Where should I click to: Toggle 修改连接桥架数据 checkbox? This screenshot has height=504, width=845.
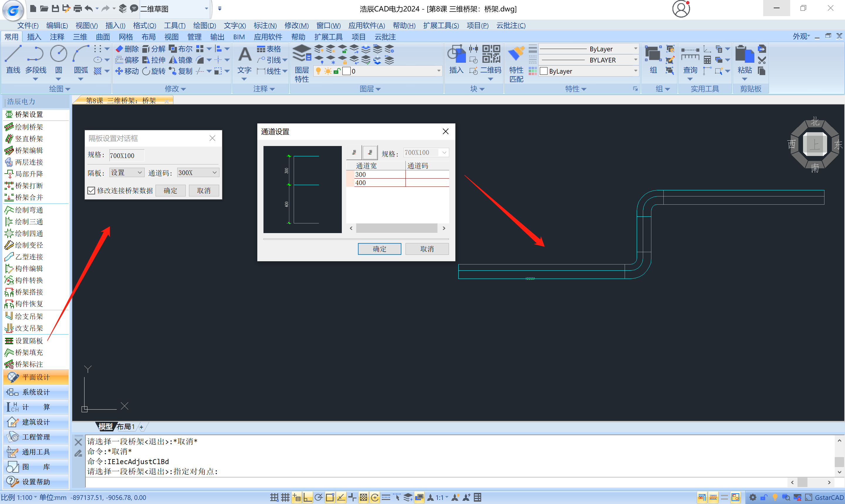(91, 191)
